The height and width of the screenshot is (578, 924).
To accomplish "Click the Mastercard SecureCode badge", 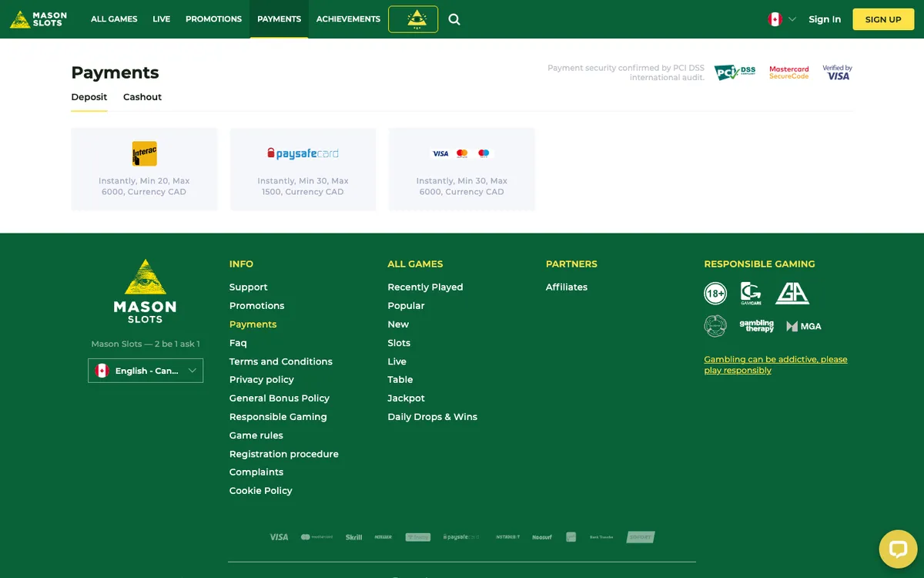I will click(x=789, y=72).
